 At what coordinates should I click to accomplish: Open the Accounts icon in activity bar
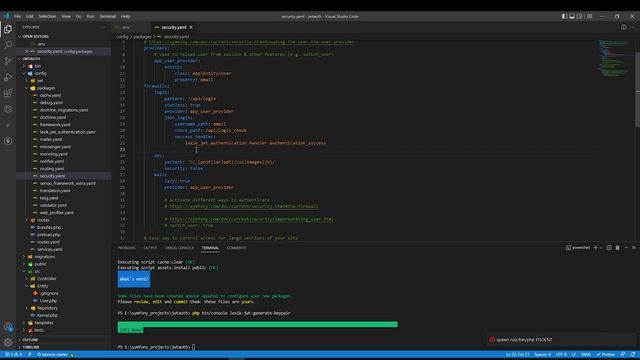[8, 327]
